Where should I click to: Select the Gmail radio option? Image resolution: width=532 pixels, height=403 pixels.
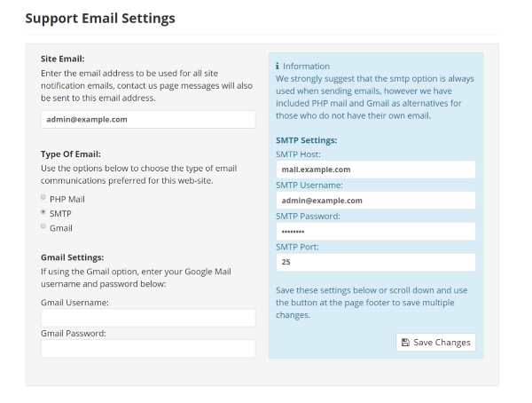coord(43,227)
